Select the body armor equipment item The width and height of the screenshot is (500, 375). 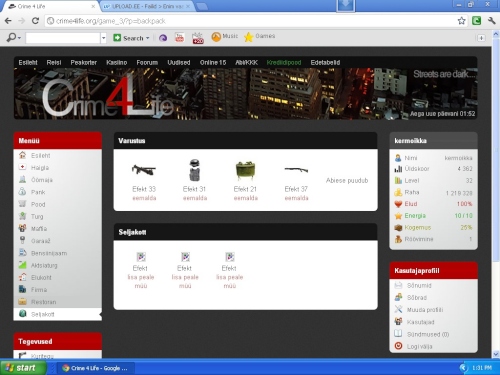click(x=194, y=170)
